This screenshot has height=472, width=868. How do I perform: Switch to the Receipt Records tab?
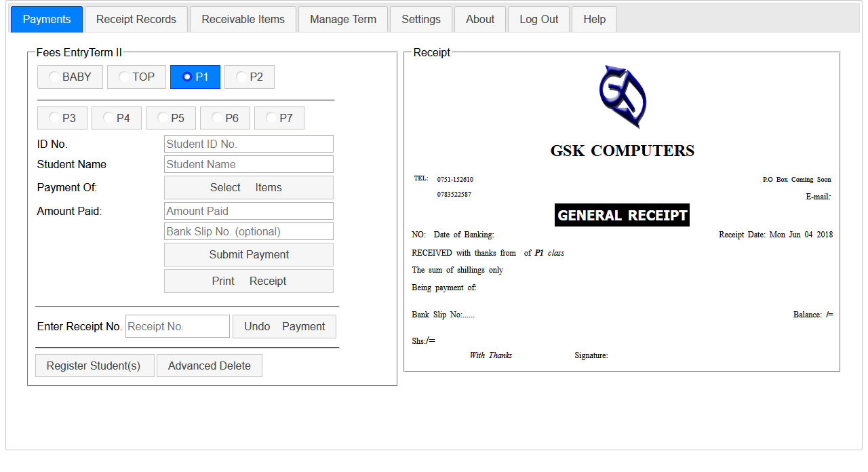136,20
